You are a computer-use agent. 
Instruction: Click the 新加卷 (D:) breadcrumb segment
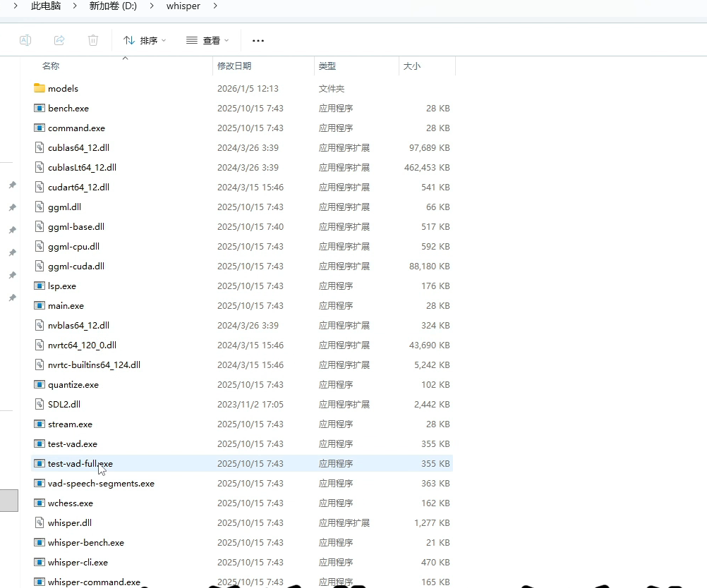click(113, 6)
